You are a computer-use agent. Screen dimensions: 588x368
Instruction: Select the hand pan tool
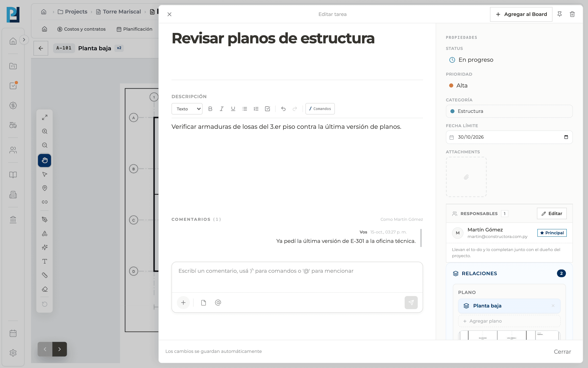tap(45, 160)
